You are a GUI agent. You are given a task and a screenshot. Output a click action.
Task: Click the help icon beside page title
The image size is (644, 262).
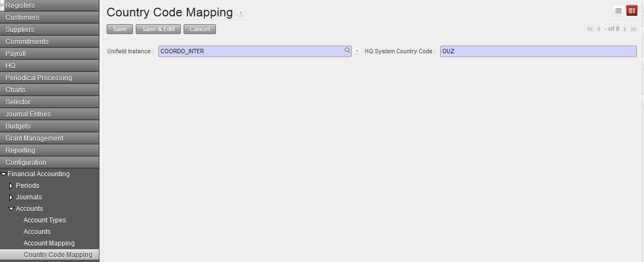[x=241, y=14]
